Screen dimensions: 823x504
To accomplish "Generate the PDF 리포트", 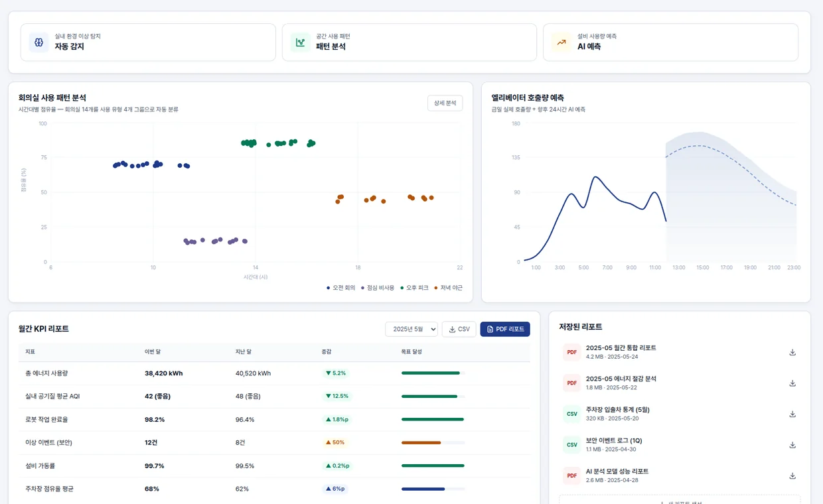I will [505, 329].
